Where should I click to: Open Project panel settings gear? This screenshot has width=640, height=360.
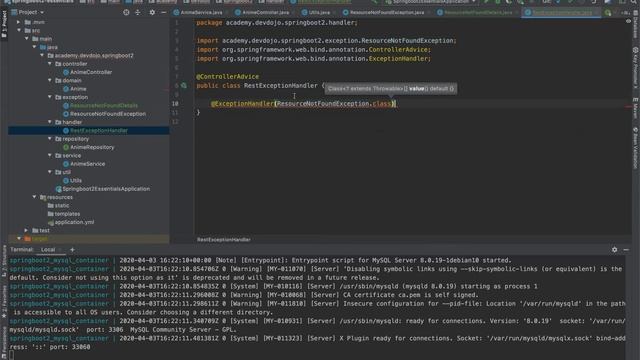coord(152,12)
